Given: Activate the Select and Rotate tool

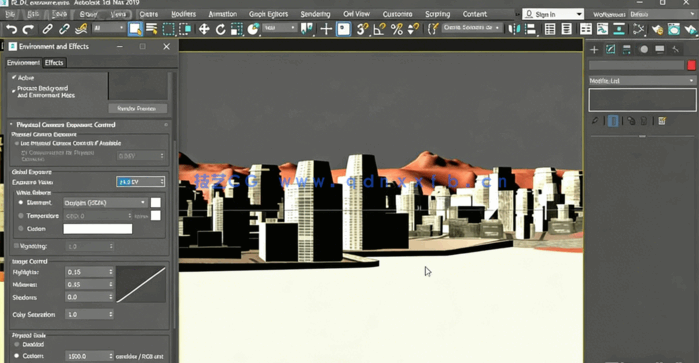Looking at the screenshot, I should [220, 29].
